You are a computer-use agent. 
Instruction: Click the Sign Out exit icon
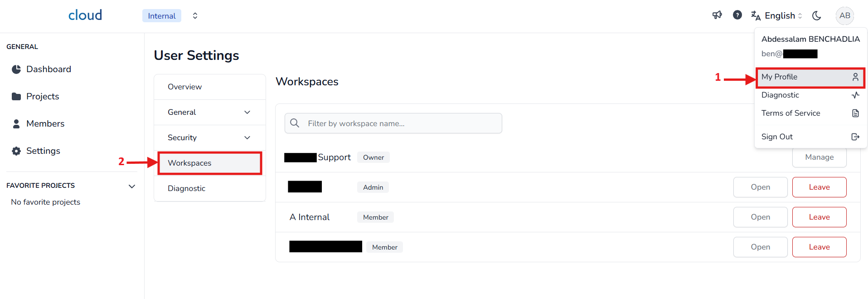point(855,137)
